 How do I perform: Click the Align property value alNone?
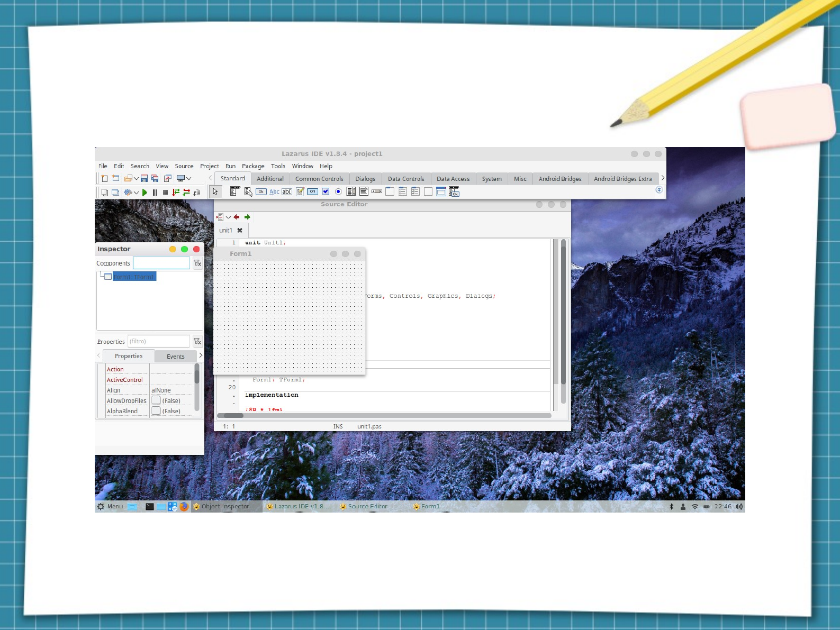pos(161,390)
